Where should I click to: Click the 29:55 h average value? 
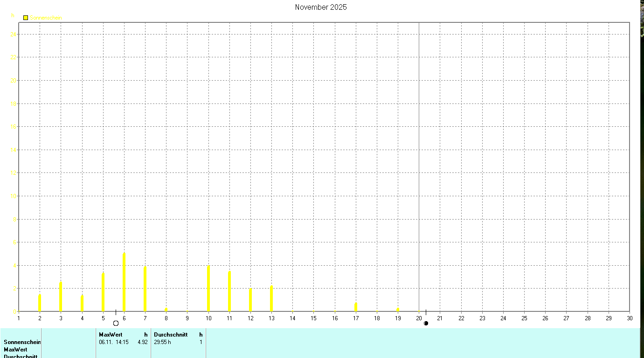163,342
